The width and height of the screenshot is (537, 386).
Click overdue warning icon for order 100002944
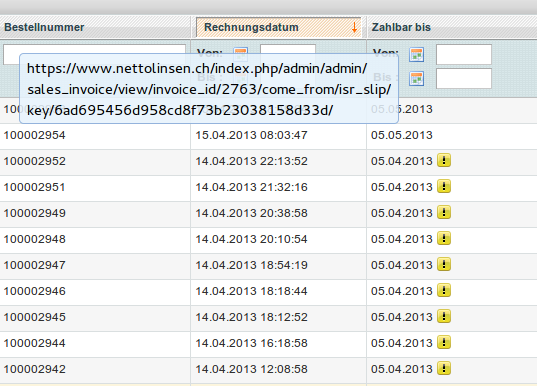444,343
